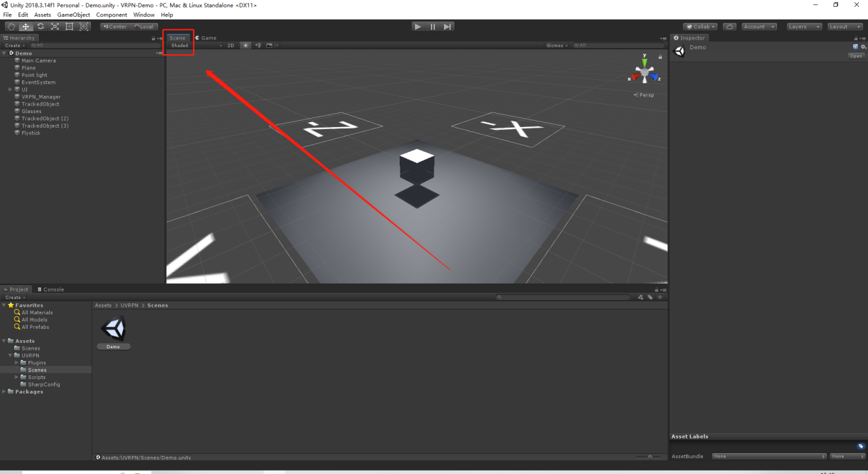Click the Pause button

[433, 26]
